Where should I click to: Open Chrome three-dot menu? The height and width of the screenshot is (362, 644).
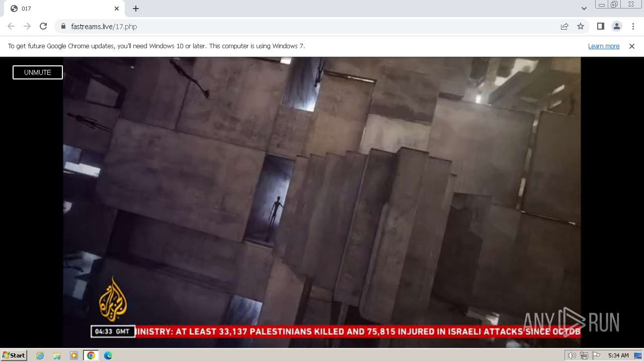click(x=633, y=26)
